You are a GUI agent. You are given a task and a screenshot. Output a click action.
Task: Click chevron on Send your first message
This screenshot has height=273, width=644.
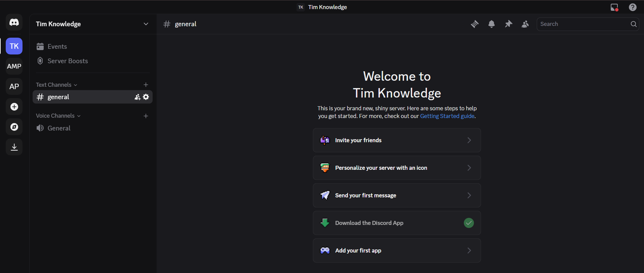coord(469,195)
